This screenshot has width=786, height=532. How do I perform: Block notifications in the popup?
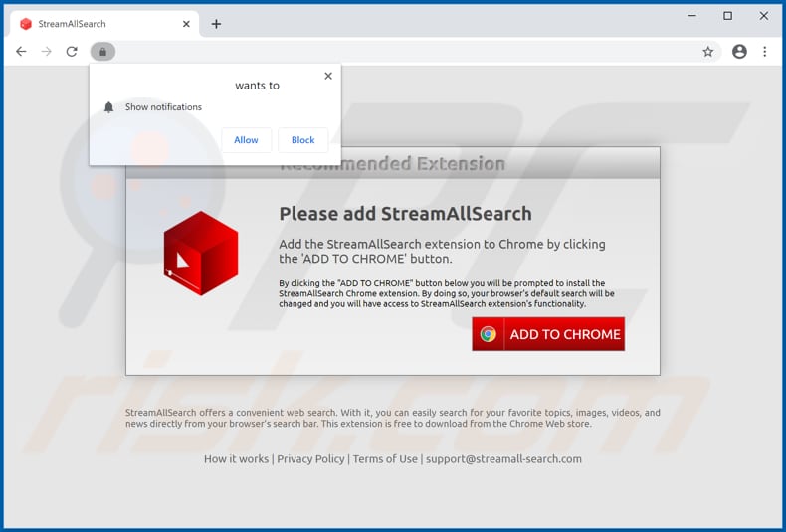[x=302, y=140]
